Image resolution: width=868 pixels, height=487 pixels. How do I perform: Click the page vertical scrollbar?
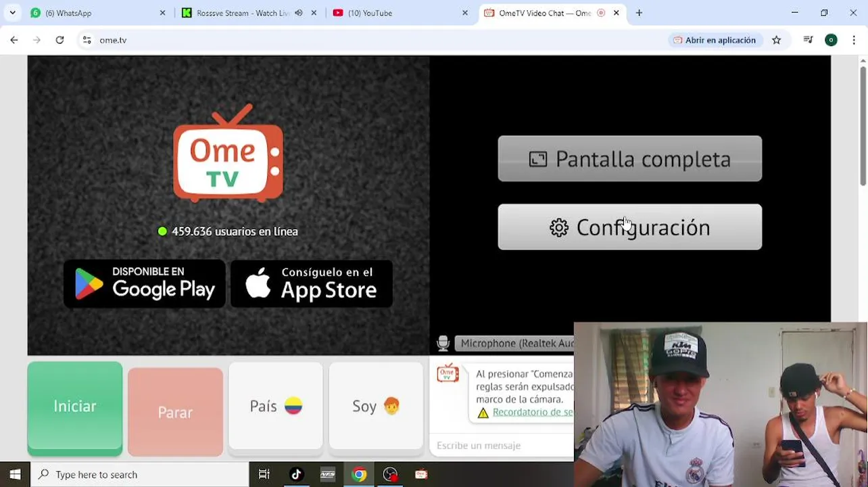(863, 125)
